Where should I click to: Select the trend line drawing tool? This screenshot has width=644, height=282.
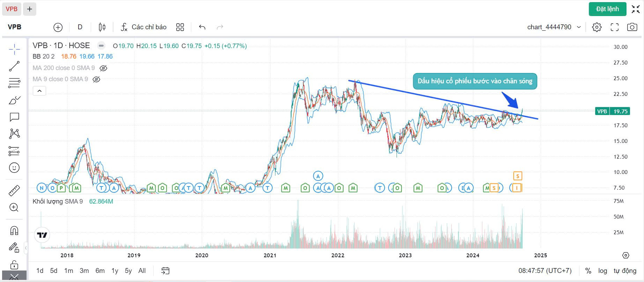[x=14, y=66]
